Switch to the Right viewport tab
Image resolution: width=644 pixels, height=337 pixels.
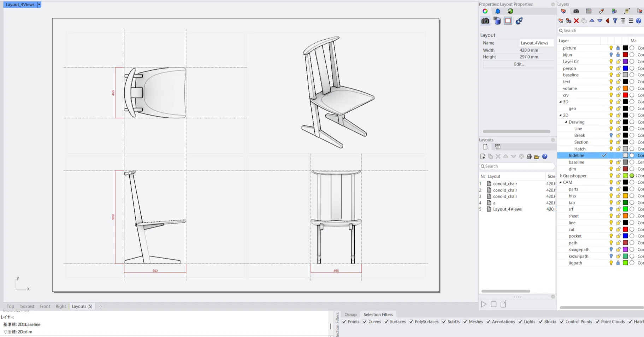click(x=61, y=306)
